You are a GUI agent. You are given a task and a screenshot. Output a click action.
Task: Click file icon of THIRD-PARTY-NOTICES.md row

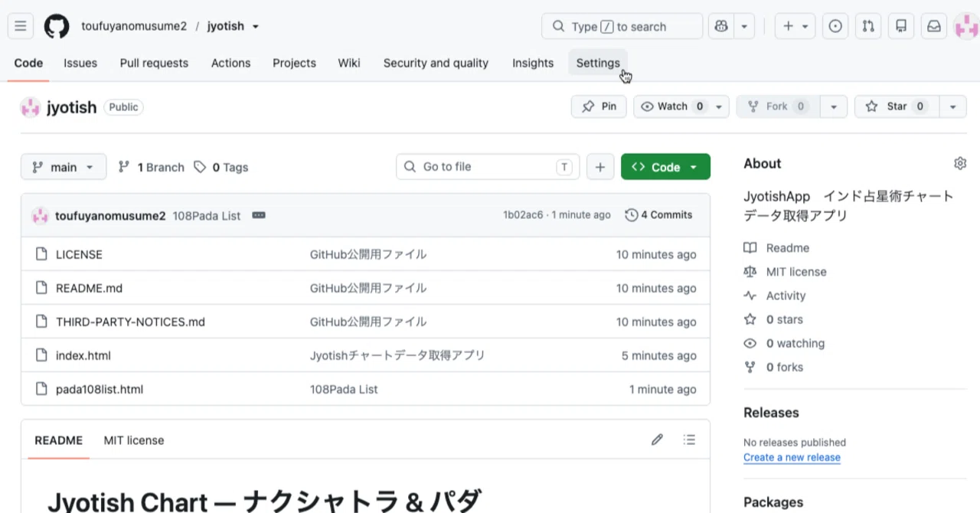[x=42, y=322]
